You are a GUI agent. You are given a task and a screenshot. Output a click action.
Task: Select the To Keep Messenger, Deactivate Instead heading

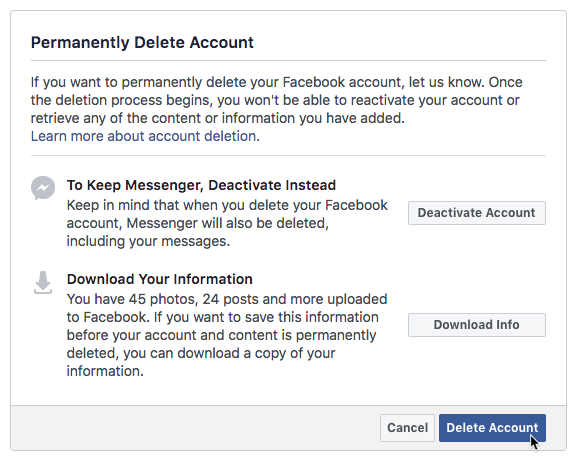click(201, 185)
